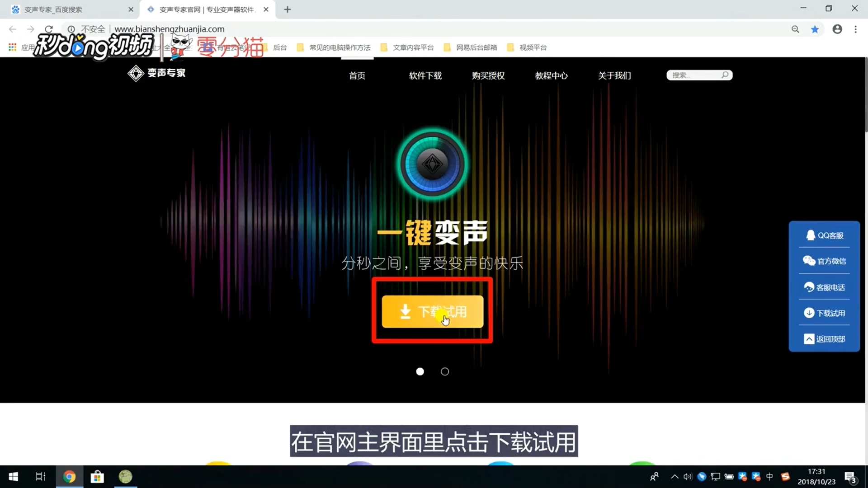Open the 关于我们 page

click(614, 75)
